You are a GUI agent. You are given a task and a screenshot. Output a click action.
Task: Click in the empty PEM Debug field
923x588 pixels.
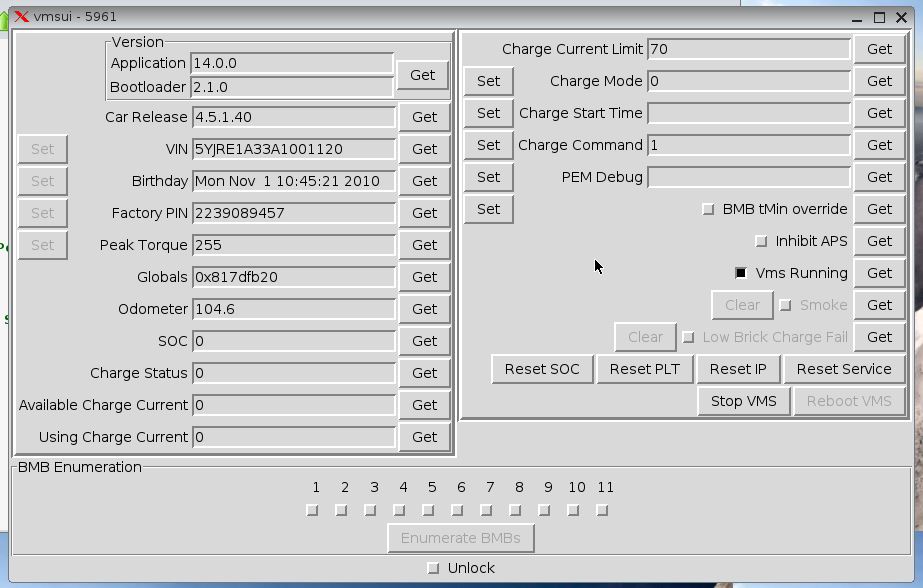(x=749, y=177)
